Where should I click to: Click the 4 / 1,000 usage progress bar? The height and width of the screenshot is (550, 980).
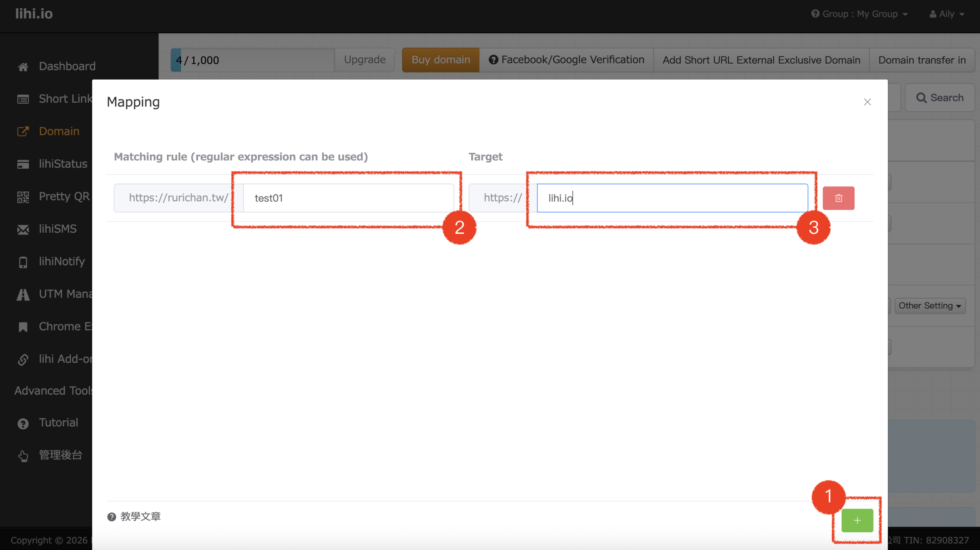click(x=253, y=60)
